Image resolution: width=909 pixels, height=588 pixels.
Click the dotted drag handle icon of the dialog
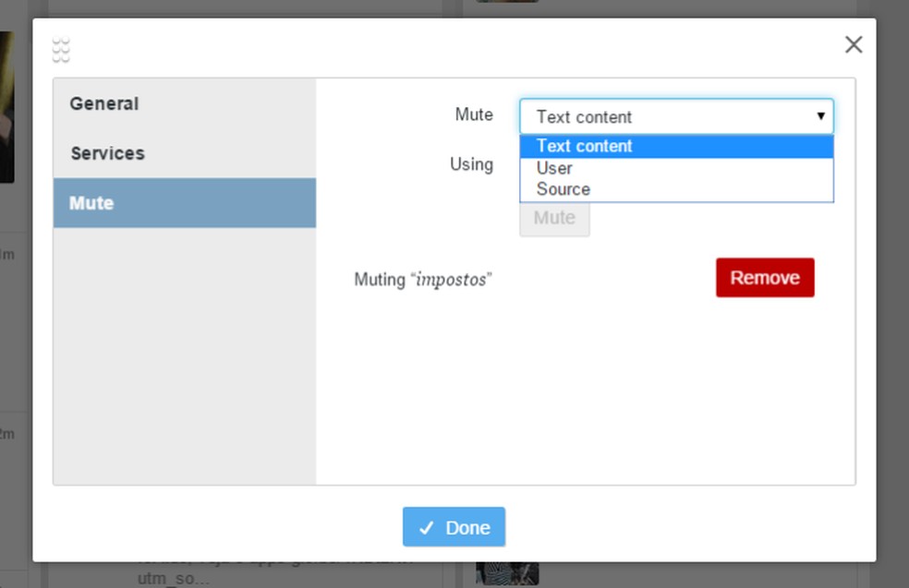[61, 50]
